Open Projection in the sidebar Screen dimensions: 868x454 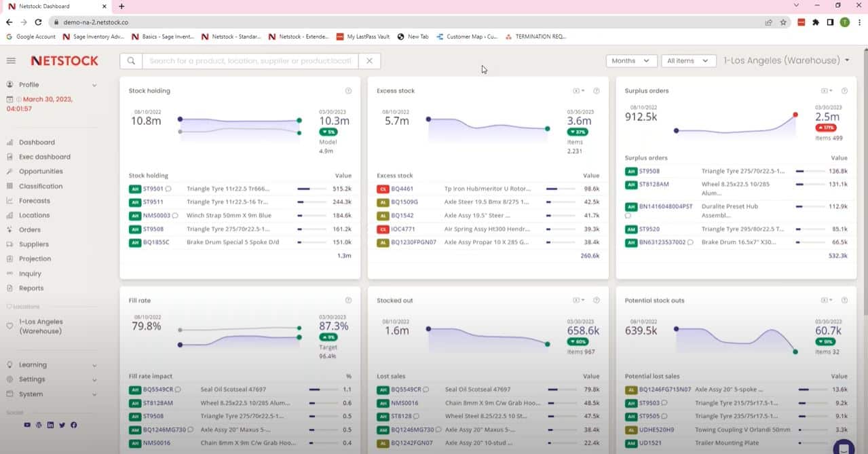[35, 259]
